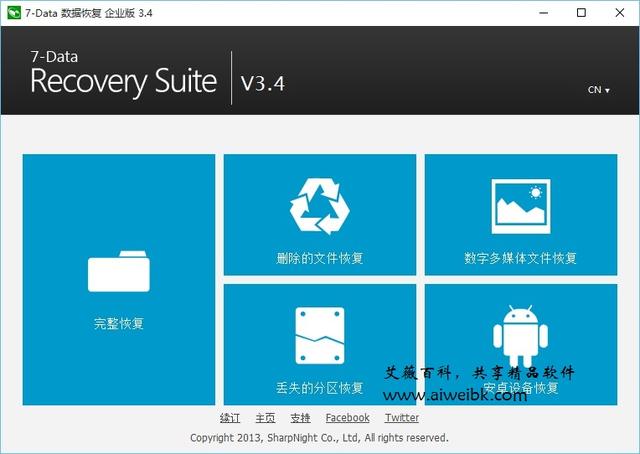Click the 7-Data app icon in title bar
640x454 pixels.
point(13,13)
